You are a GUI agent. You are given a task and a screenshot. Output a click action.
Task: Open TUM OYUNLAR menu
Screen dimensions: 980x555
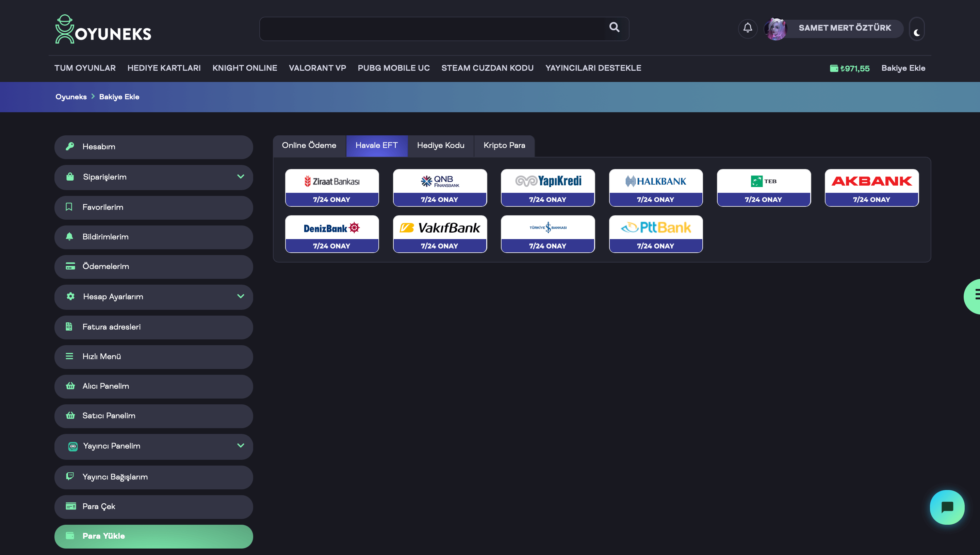(85, 68)
